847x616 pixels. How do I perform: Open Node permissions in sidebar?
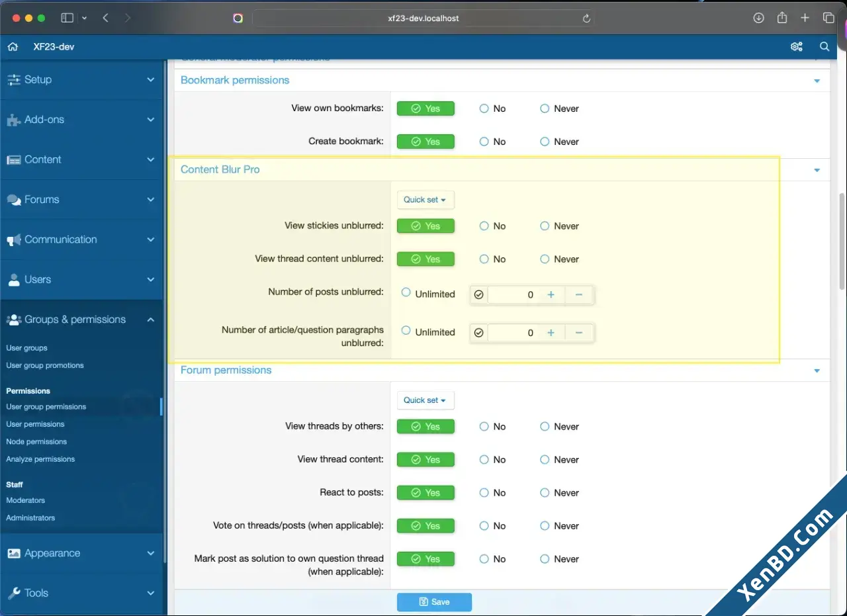[36, 441]
